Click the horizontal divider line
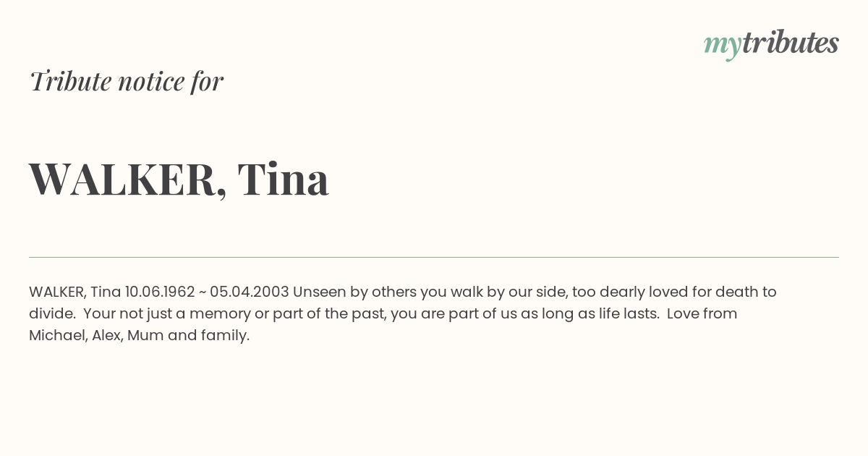 click(x=434, y=257)
